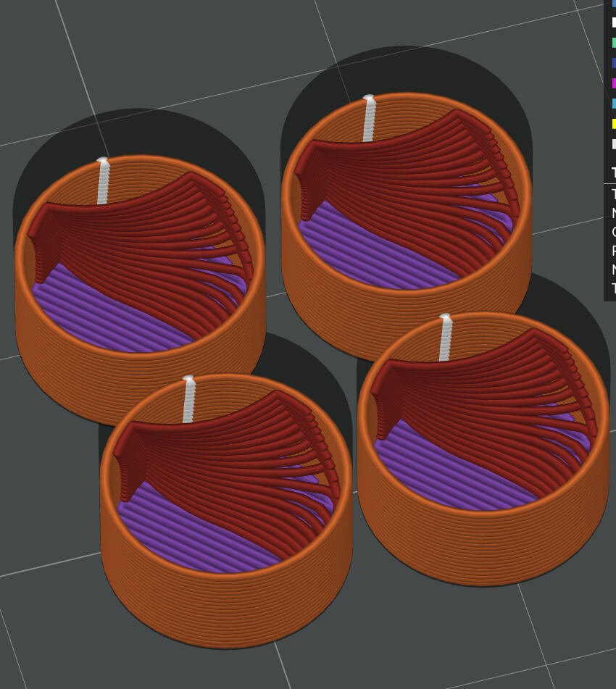This screenshot has height=689, width=616.
Task: Select purple infill of the rear-right model
Action: pyautogui.click(x=362, y=246)
